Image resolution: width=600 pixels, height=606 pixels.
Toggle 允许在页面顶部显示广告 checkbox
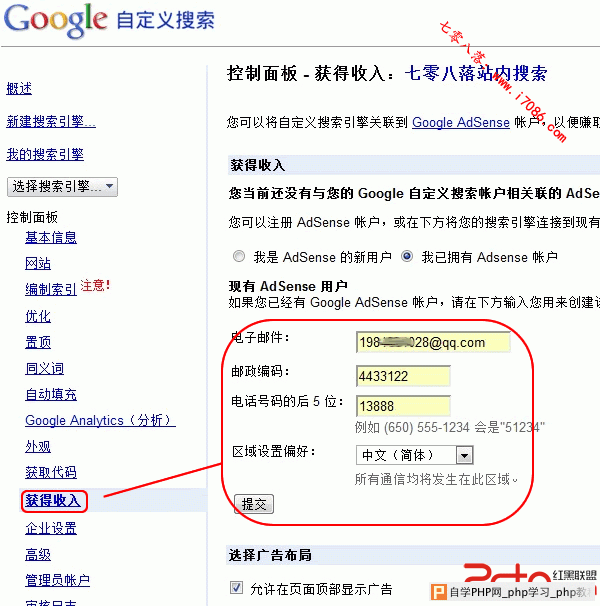(x=237, y=587)
